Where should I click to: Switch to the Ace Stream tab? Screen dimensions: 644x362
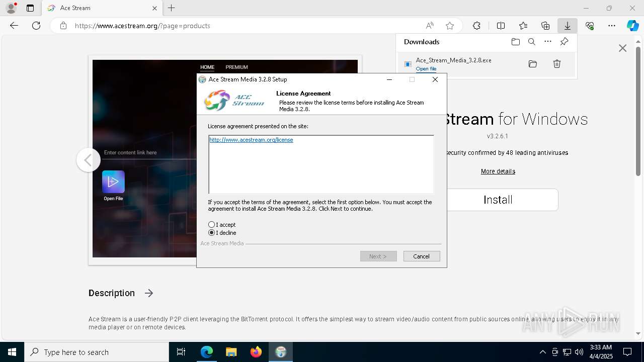pyautogui.click(x=101, y=8)
